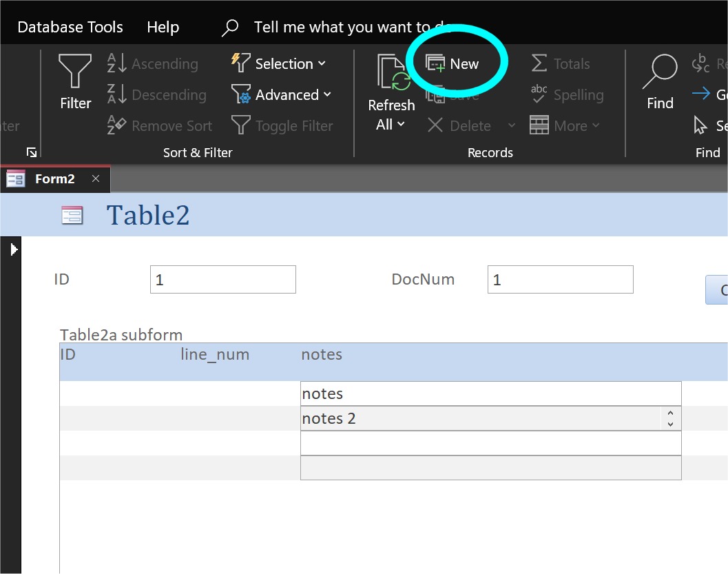Screen dimensions: 728x574
Task: Close the Form2 document tab
Action: point(96,179)
